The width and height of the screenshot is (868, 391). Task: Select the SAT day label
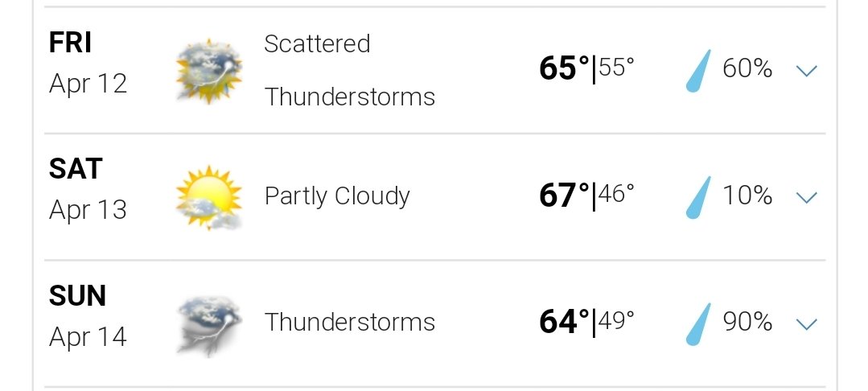coord(76,169)
